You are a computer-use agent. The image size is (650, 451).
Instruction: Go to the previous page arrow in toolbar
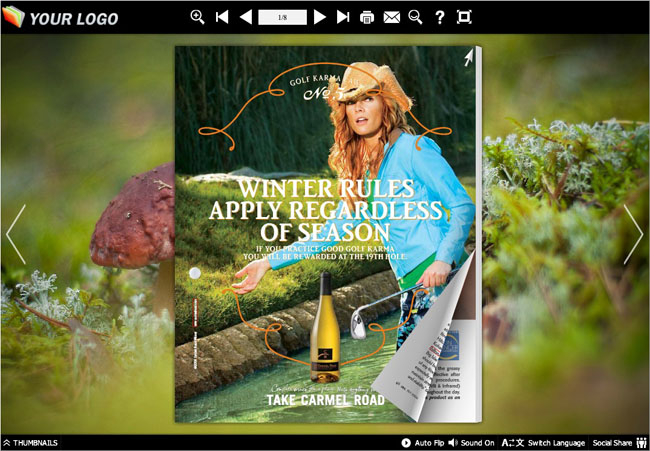point(246,17)
